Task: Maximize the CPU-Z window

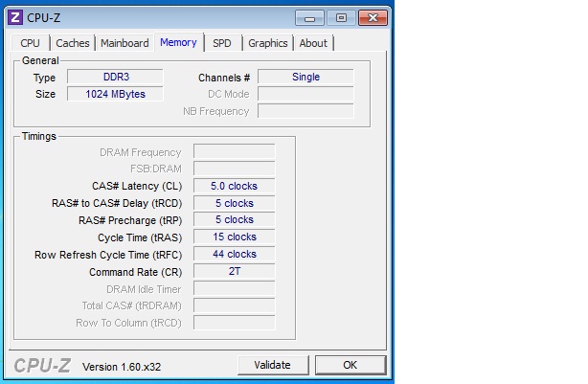Action: [x=341, y=17]
